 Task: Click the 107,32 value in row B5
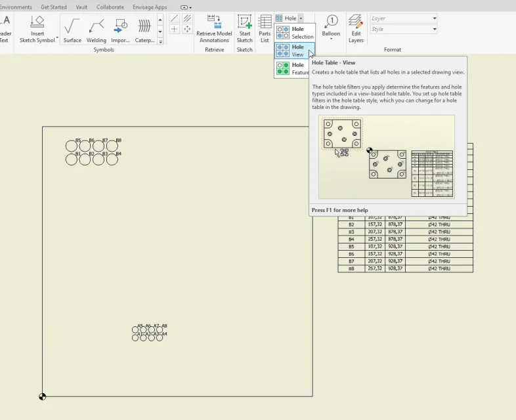[x=375, y=246]
